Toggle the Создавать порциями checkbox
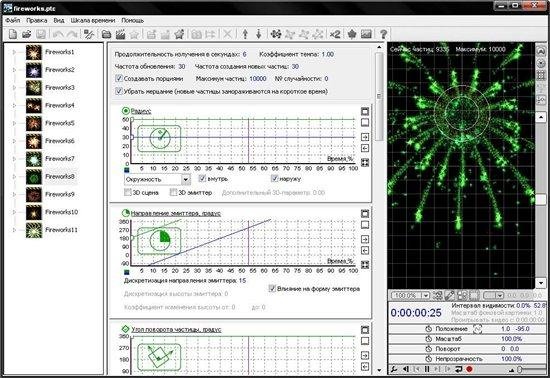The image size is (550, 378). [119, 79]
